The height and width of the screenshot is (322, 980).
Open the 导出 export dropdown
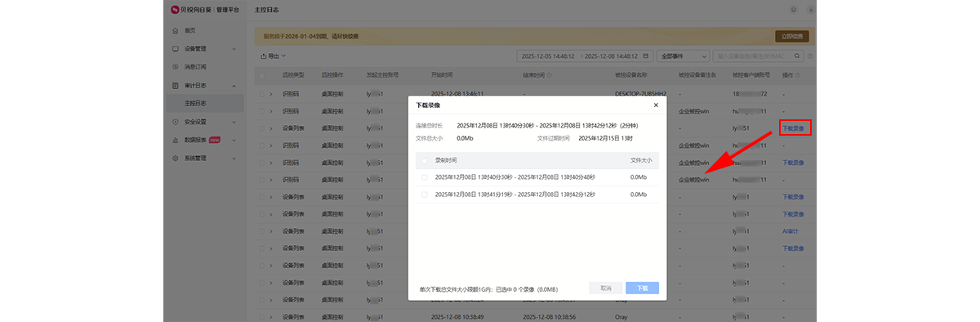click(273, 56)
